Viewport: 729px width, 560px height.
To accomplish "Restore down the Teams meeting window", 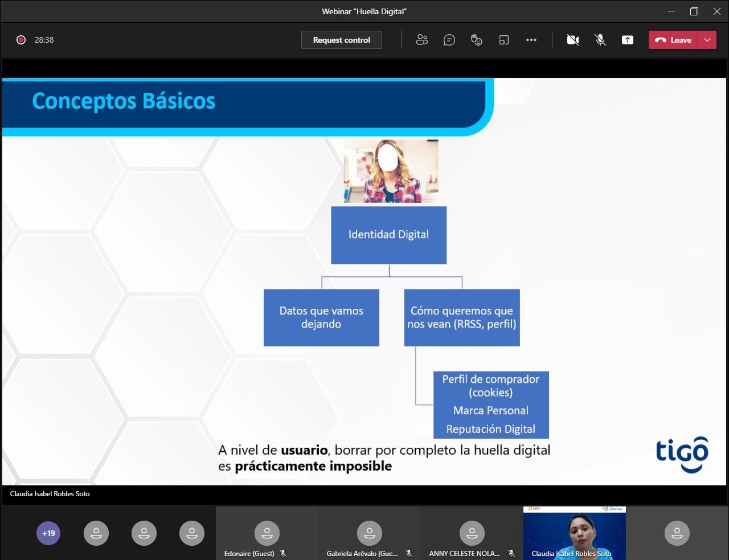I will pos(694,11).
